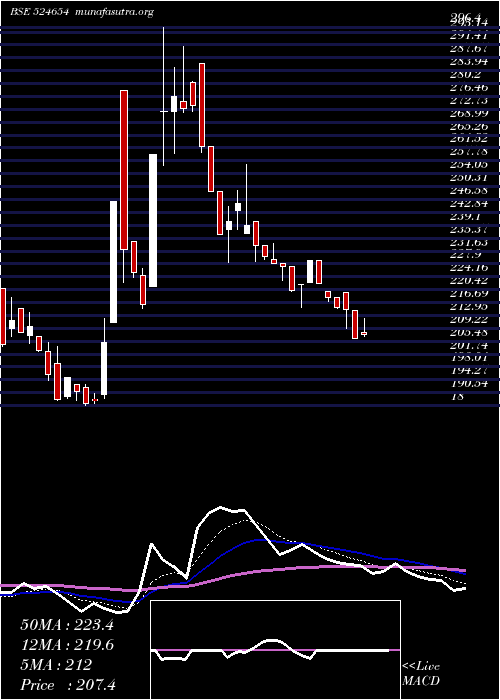Click the 254.05 price axis label
The height and width of the screenshot is (700, 500).
point(468,164)
